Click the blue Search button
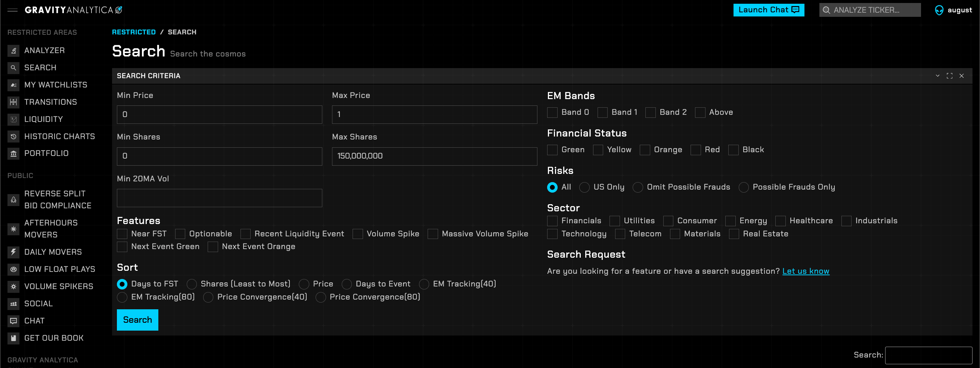This screenshot has width=980, height=368. [137, 320]
